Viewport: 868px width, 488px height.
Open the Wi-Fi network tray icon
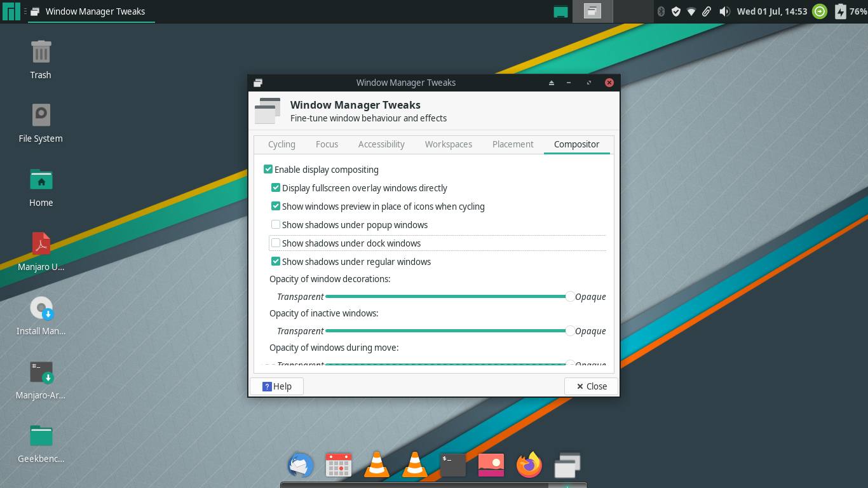click(691, 11)
